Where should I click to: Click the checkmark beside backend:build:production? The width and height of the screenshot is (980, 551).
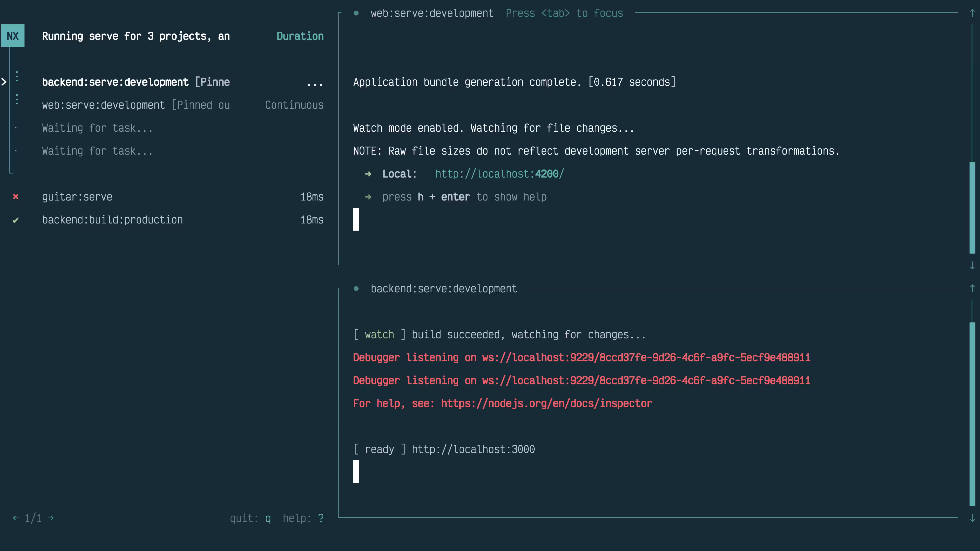[16, 220]
